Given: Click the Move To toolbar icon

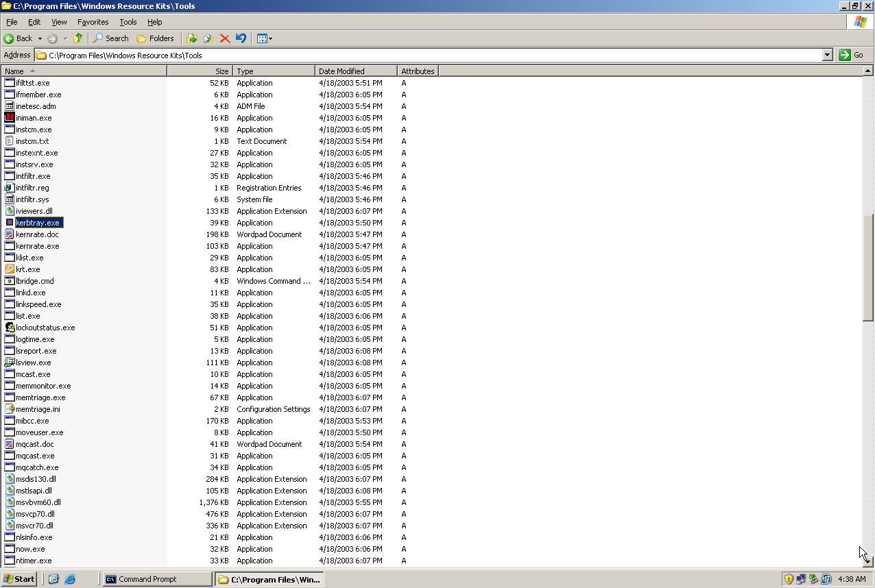Looking at the screenshot, I should pyautogui.click(x=192, y=38).
